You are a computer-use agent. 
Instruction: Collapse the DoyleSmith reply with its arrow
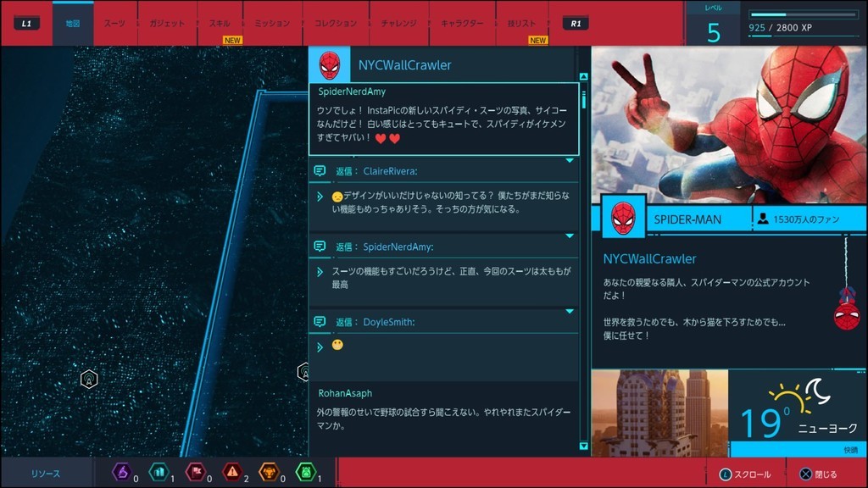click(569, 312)
